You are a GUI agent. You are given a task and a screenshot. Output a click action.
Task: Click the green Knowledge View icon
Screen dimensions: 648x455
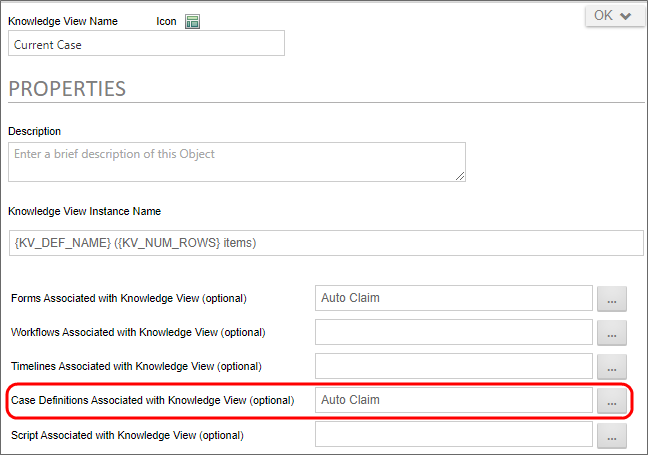pyautogui.click(x=192, y=21)
